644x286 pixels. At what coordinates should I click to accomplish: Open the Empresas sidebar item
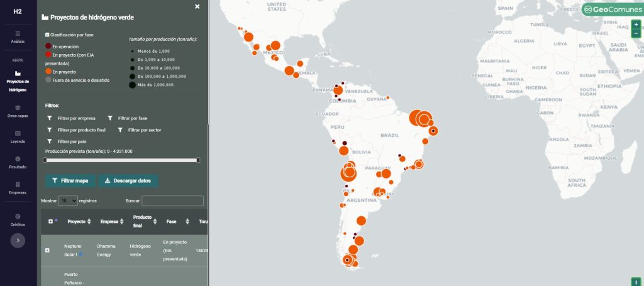(18, 188)
